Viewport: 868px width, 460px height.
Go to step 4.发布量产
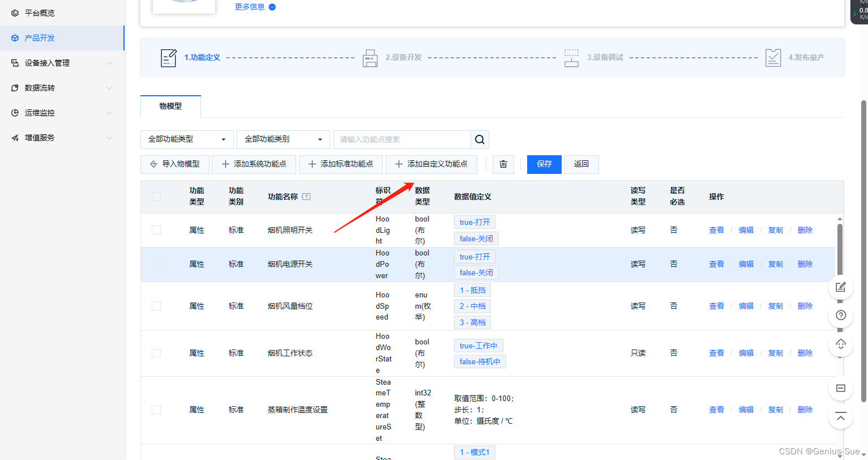806,57
